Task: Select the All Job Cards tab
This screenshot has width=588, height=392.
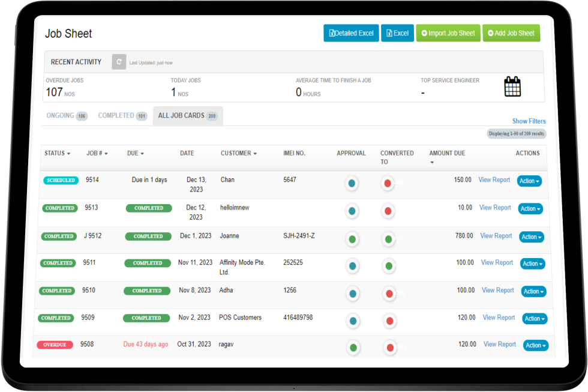Action: (188, 115)
